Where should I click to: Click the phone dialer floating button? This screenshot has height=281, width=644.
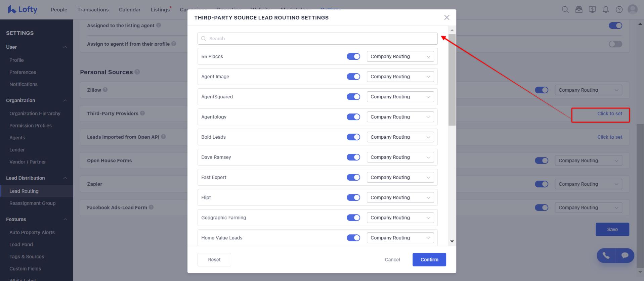point(606,255)
